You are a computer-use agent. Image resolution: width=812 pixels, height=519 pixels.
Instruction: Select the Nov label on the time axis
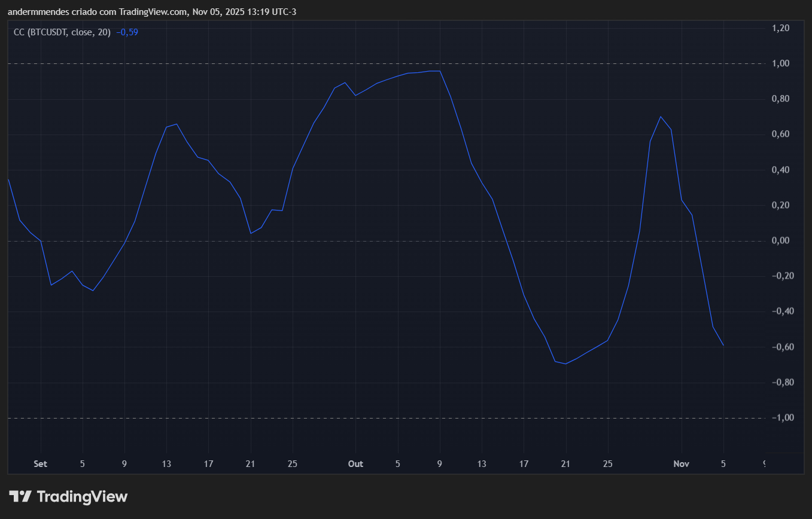[681, 463]
